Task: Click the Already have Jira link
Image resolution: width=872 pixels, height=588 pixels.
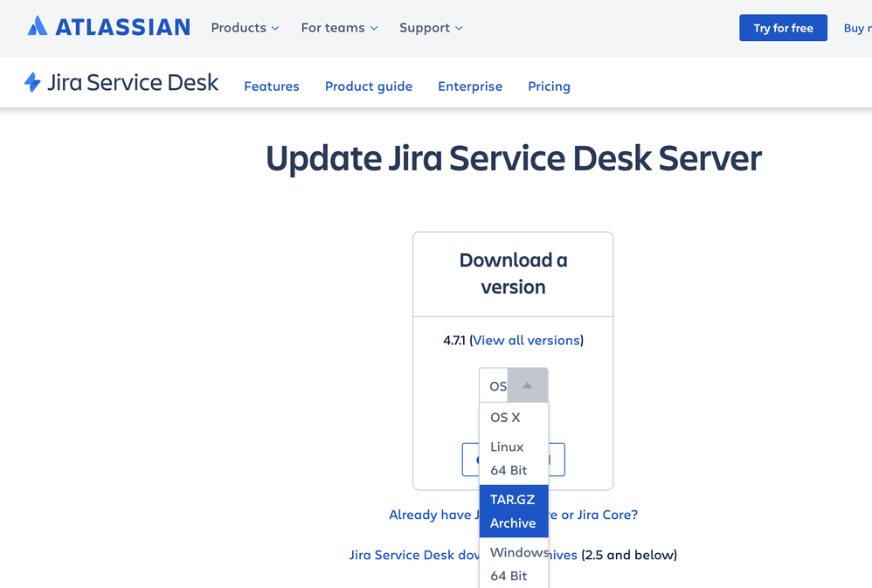Action: 513,515
